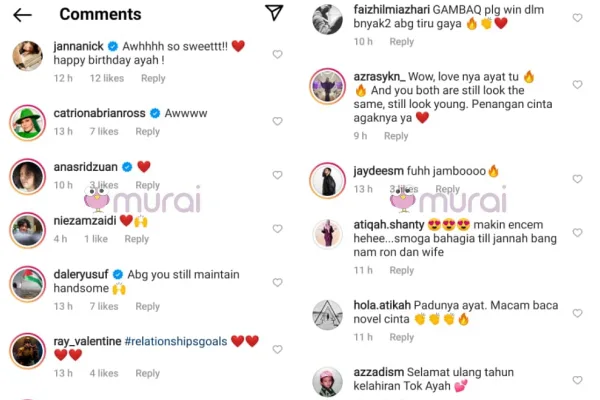Image resolution: width=600 pixels, height=400 pixels.
Task: Open catrionabrianross's profile picture
Action: click(x=28, y=123)
